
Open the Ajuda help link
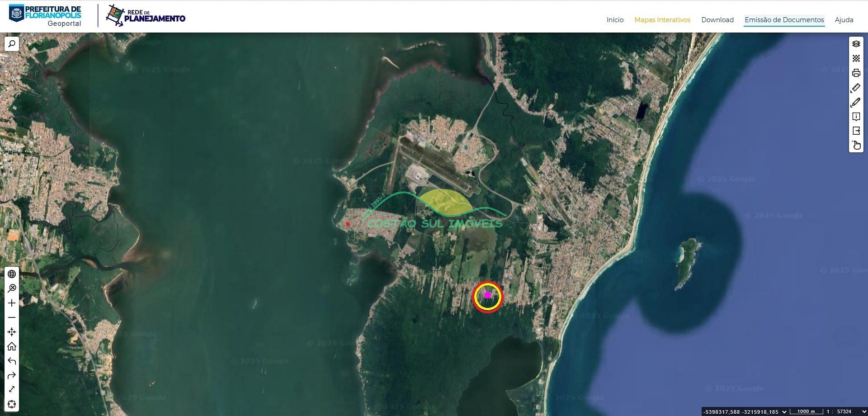click(x=844, y=20)
